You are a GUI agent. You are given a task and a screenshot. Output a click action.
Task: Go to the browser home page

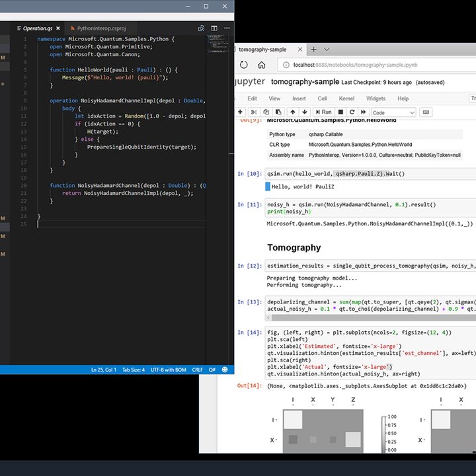pyautogui.click(x=262, y=65)
